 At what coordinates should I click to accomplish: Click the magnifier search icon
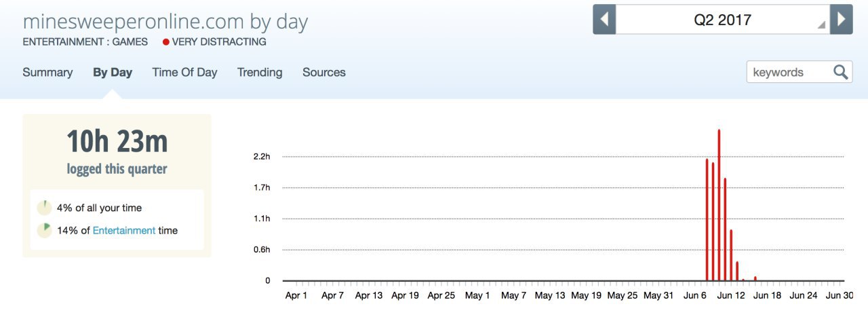pos(841,72)
